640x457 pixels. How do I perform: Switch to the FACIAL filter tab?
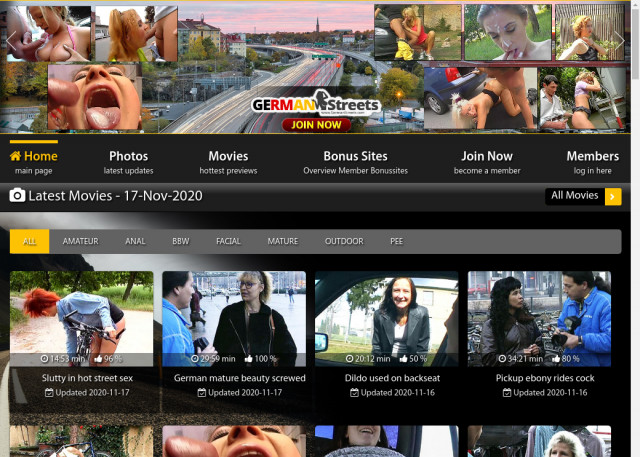tap(228, 241)
